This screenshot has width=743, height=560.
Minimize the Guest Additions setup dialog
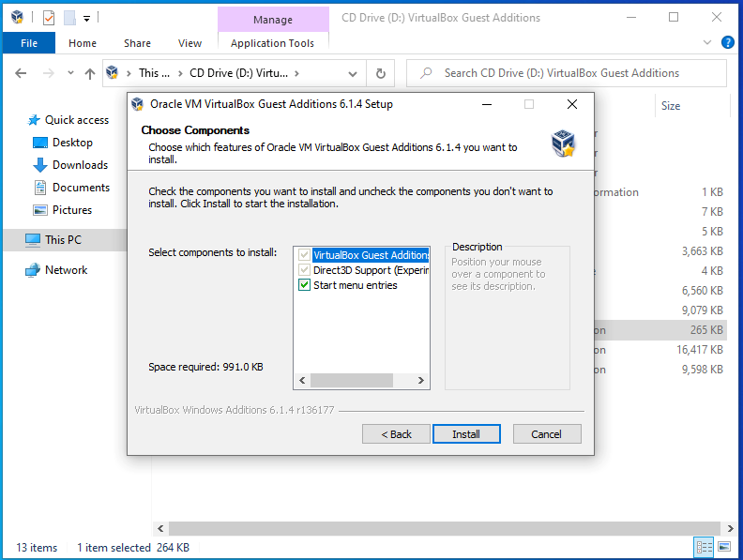pyautogui.click(x=487, y=104)
